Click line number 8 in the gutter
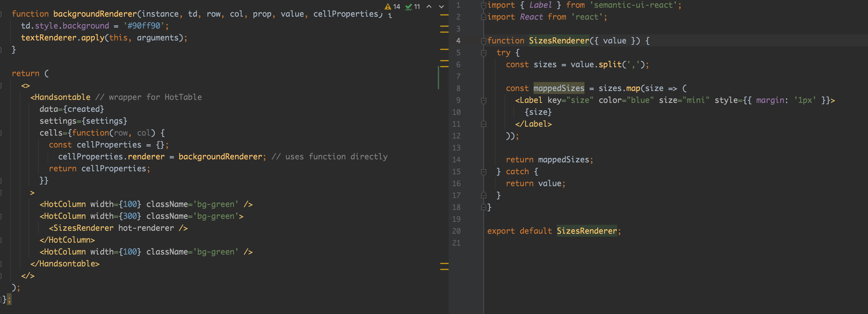 [458, 88]
